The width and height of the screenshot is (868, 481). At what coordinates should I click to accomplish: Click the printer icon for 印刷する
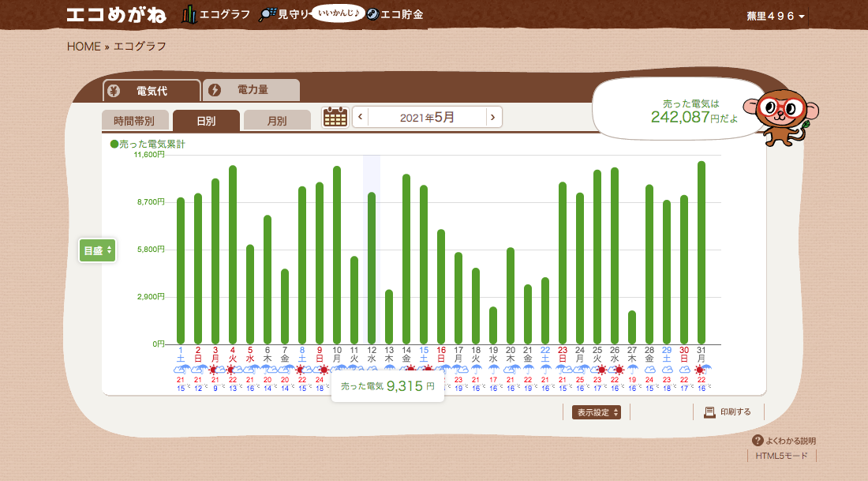pyautogui.click(x=709, y=412)
